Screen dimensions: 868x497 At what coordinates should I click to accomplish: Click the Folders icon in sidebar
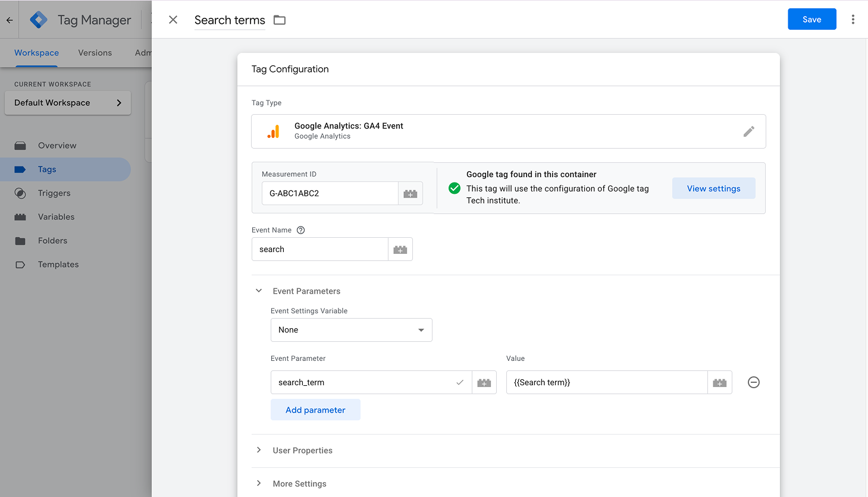pyautogui.click(x=20, y=241)
